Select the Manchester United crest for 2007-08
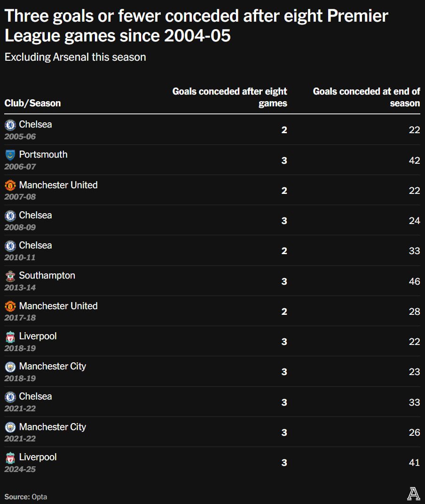 click(10, 185)
